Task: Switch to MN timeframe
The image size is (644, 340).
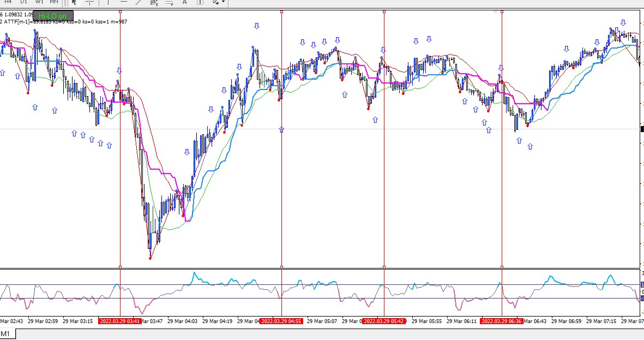Action: tap(54, 2)
